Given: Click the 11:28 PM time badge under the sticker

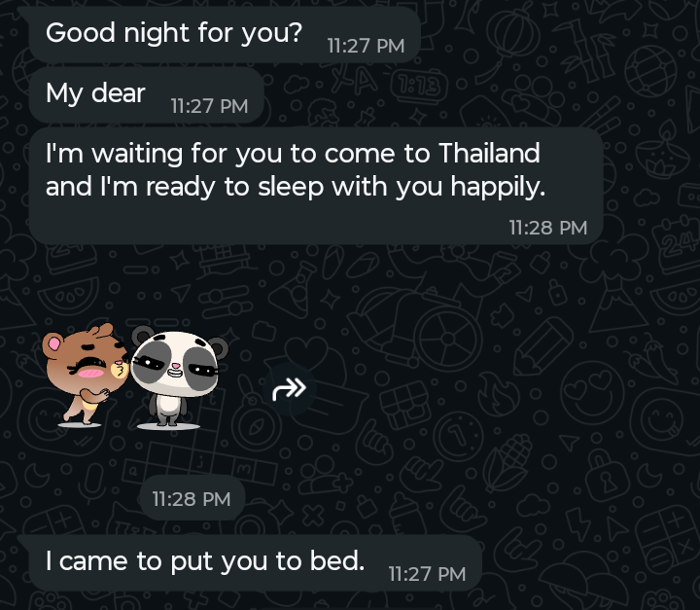Looking at the screenshot, I should pyautogui.click(x=192, y=499).
